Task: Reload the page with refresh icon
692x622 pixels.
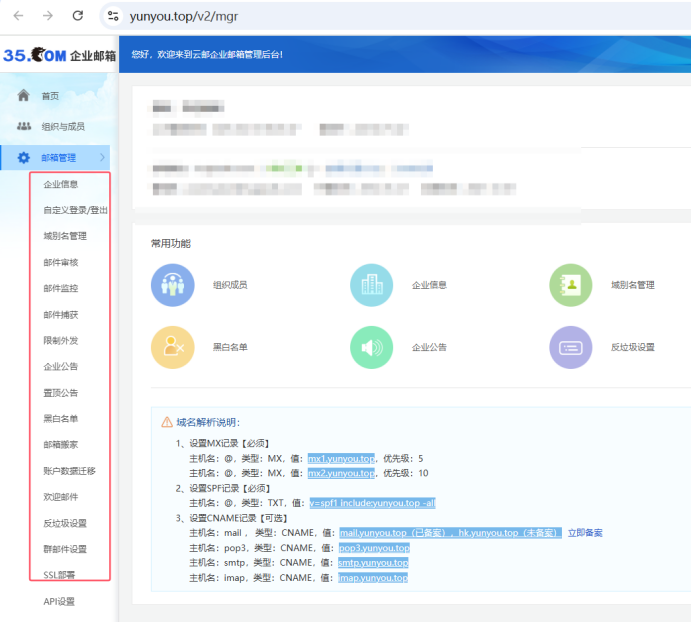Action: coord(79,16)
